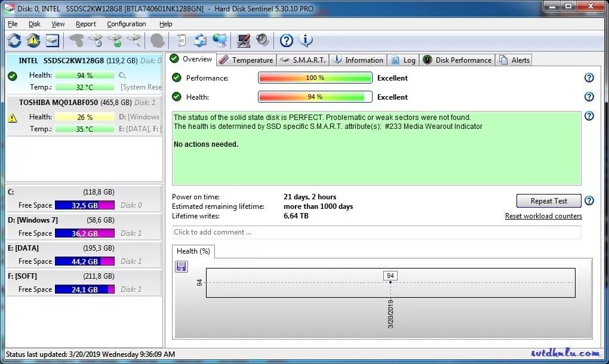609x364 pixels.
Task: Switch to the Information tab
Action: [x=358, y=60]
